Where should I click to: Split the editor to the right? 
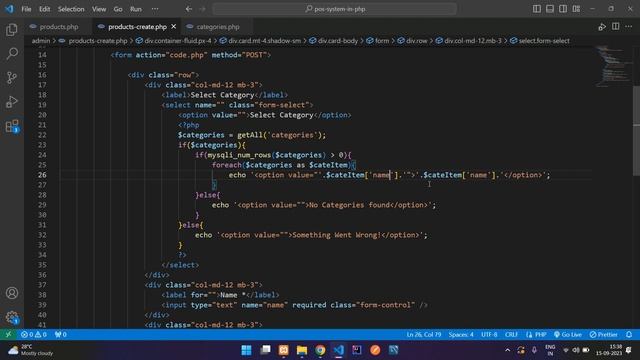(x=616, y=27)
